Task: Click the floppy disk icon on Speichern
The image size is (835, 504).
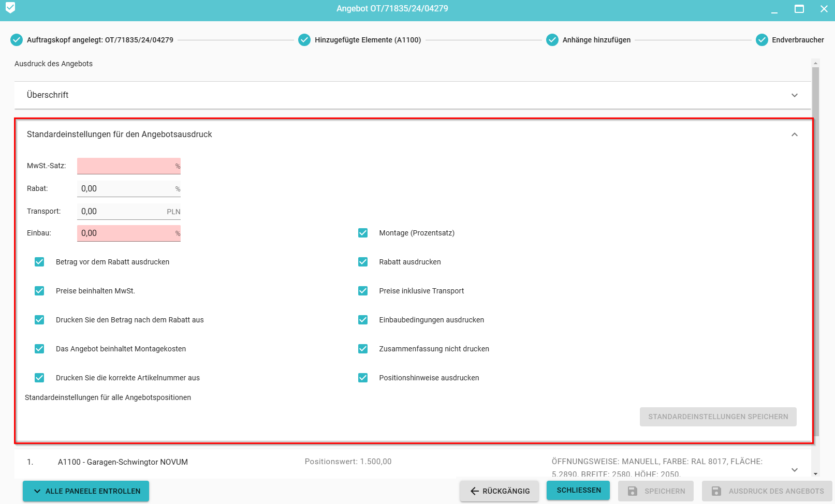Action: coord(633,491)
